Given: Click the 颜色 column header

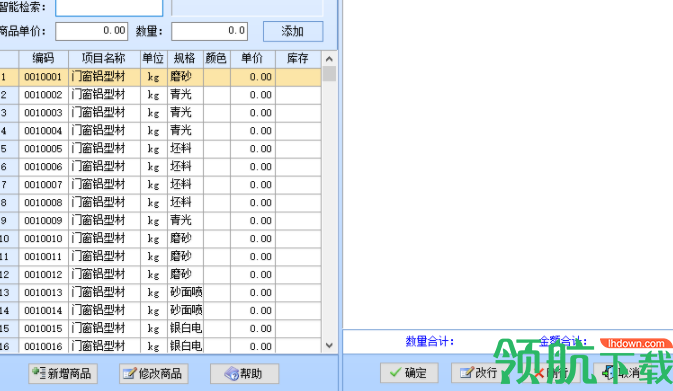Looking at the screenshot, I should tap(217, 58).
